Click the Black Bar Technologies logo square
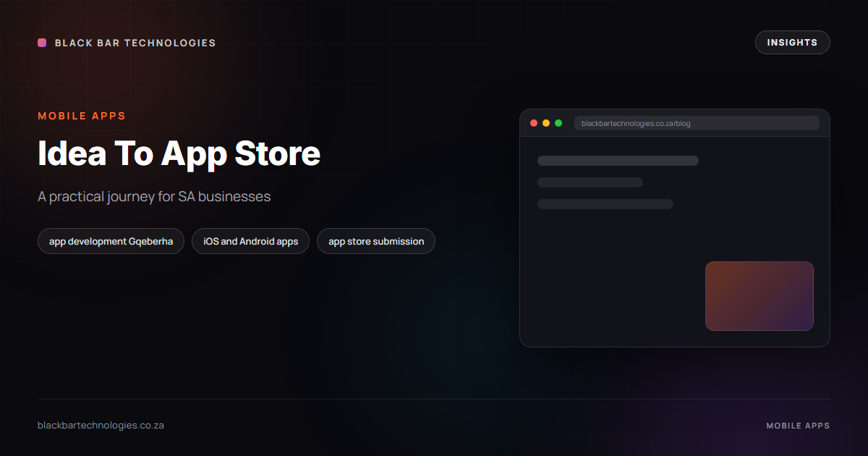868x456 pixels. click(42, 43)
